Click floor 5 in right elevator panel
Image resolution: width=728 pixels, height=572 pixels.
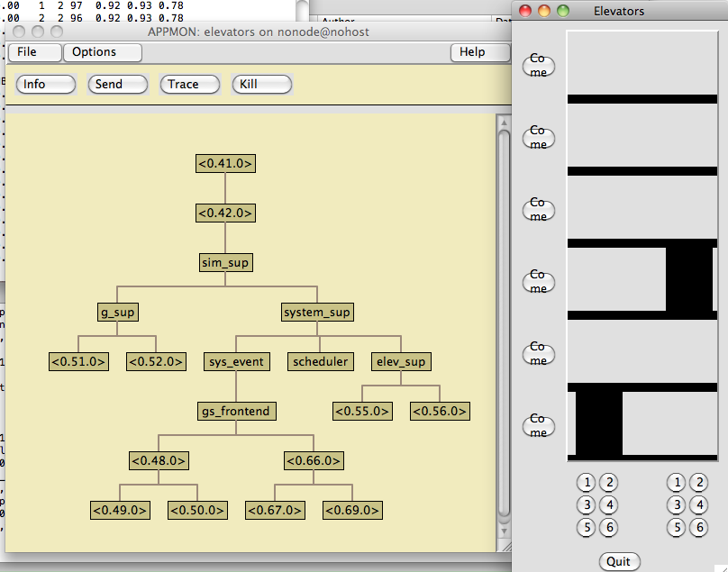coord(677,528)
